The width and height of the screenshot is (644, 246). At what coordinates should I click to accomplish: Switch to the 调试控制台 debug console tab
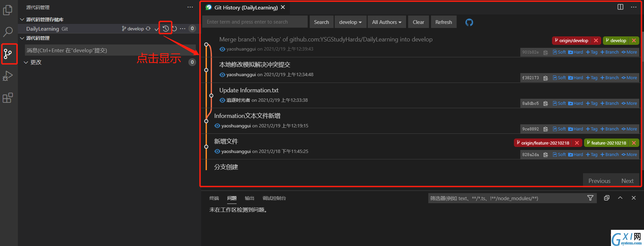click(x=274, y=198)
